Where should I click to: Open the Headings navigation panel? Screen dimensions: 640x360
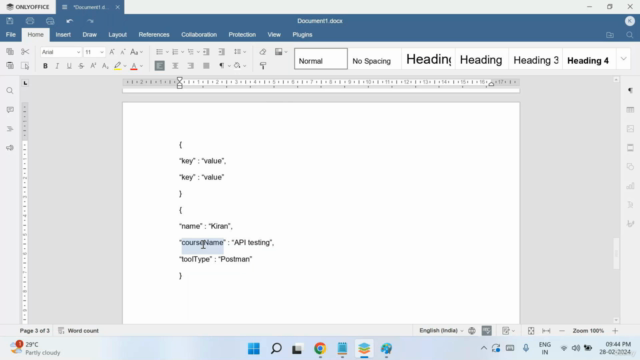10,129
